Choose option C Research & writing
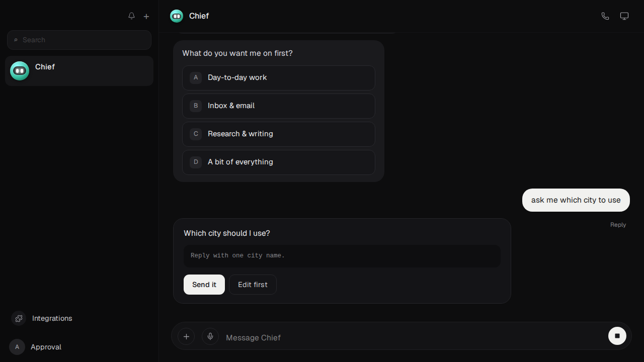The height and width of the screenshot is (362, 644). click(x=279, y=134)
